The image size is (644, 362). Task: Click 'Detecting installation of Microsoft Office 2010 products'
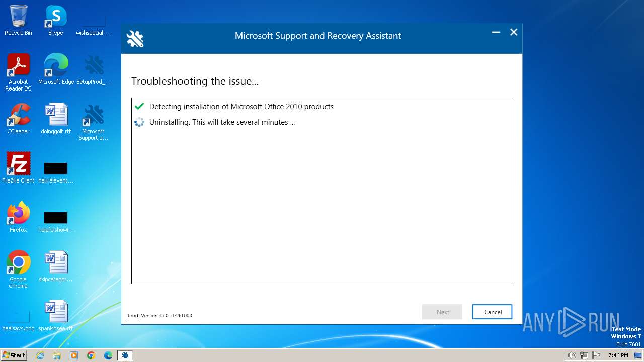coord(242,107)
